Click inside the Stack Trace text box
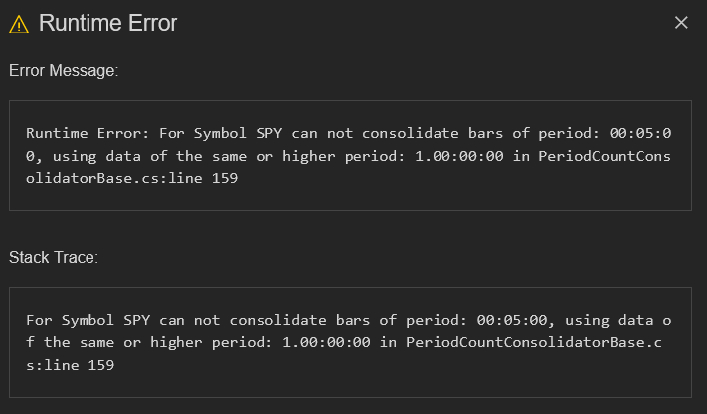 (350, 342)
